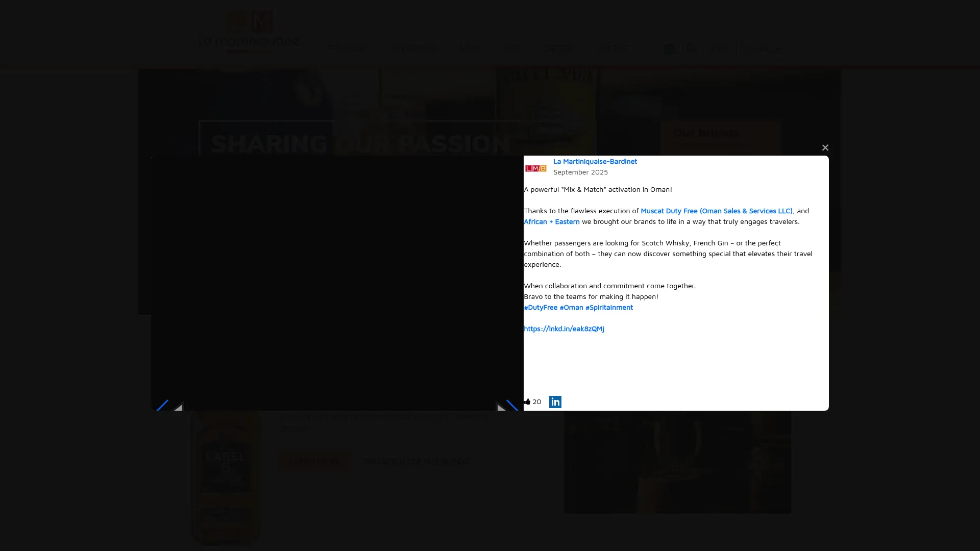This screenshot has width=980, height=551.
Task: Open CAREERS menu item on the dimmed page
Action: (x=558, y=48)
